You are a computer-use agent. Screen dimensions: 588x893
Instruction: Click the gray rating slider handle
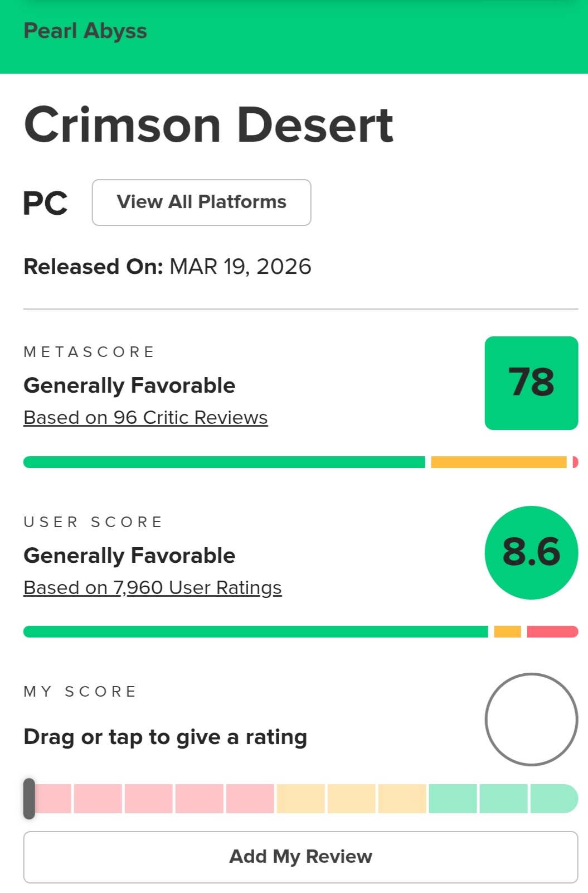click(x=29, y=798)
